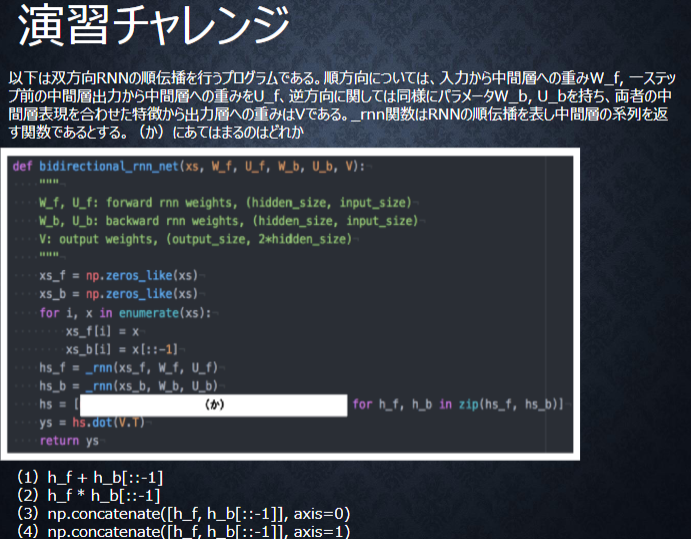This screenshot has height=539, width=691.
Task: Click the problem description paragraph starting 以下は双方向RNN
Action: 342,105
